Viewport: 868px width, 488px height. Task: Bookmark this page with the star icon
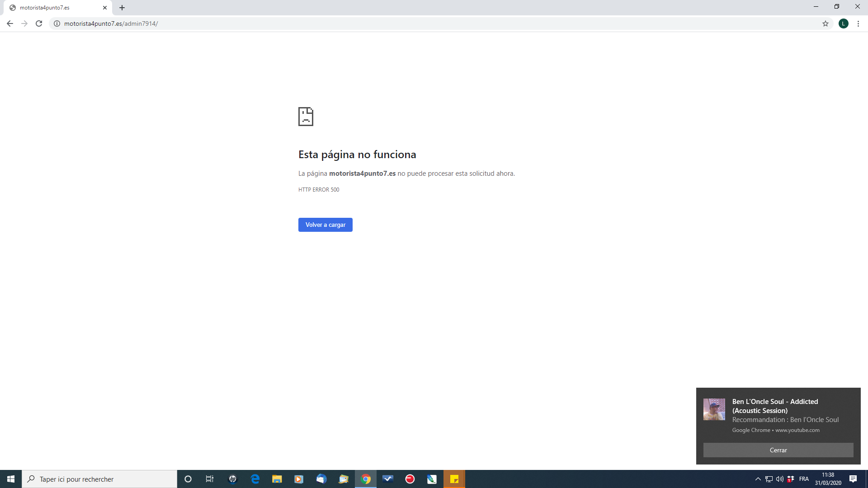826,23
